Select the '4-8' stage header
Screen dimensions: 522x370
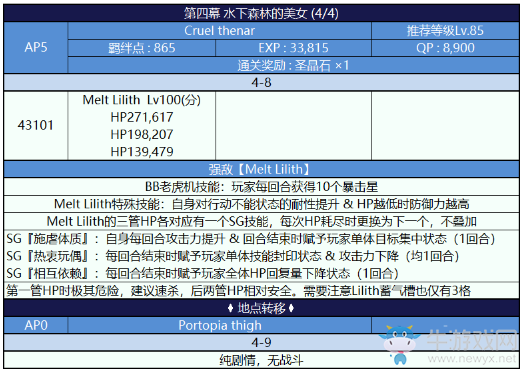click(261, 82)
